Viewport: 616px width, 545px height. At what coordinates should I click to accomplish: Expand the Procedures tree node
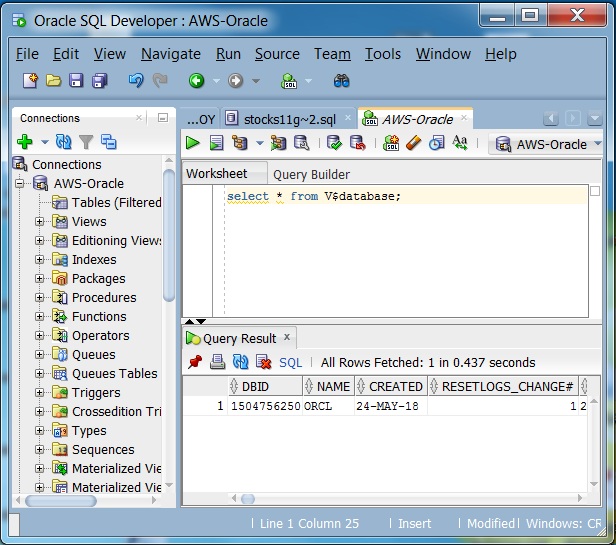pyautogui.click(x=39, y=297)
